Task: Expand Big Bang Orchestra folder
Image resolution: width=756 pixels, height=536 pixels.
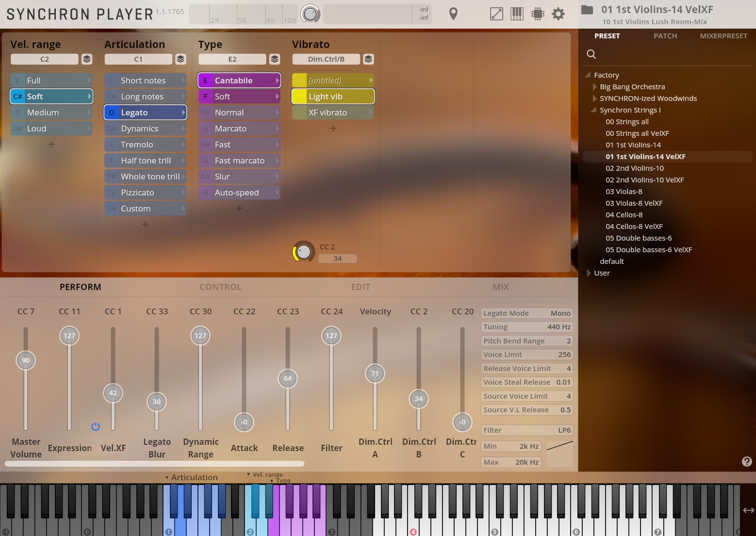Action: coord(594,87)
